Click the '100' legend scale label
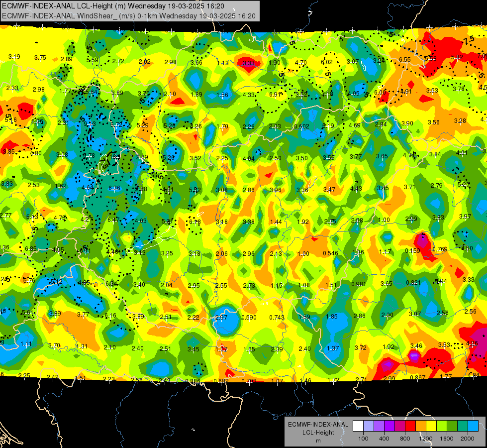The height and width of the screenshot is (448, 487). (x=363, y=439)
